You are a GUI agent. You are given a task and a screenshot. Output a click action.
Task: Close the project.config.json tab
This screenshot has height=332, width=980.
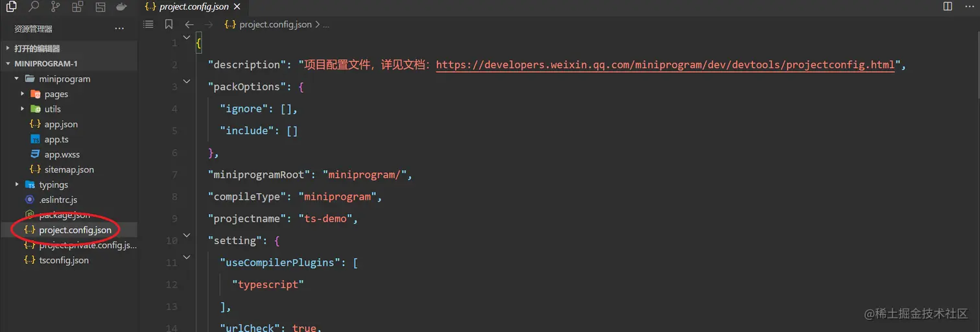click(x=236, y=7)
